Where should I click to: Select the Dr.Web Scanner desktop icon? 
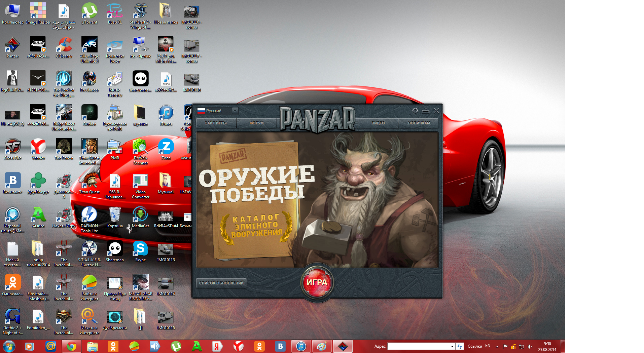click(x=140, y=152)
